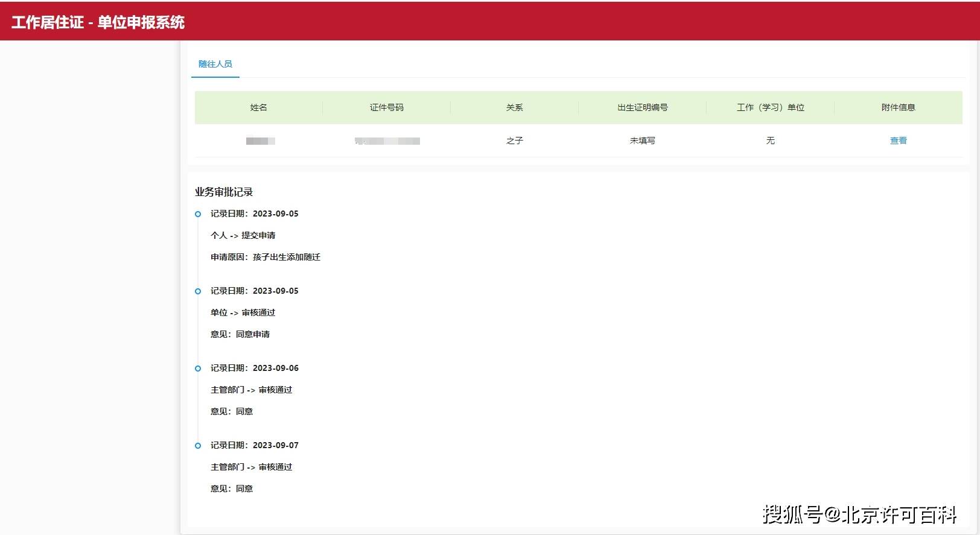Click 主管部门 -> 审核通过 under 2023-09-06
Image resolution: width=980 pixels, height=535 pixels.
(251, 390)
